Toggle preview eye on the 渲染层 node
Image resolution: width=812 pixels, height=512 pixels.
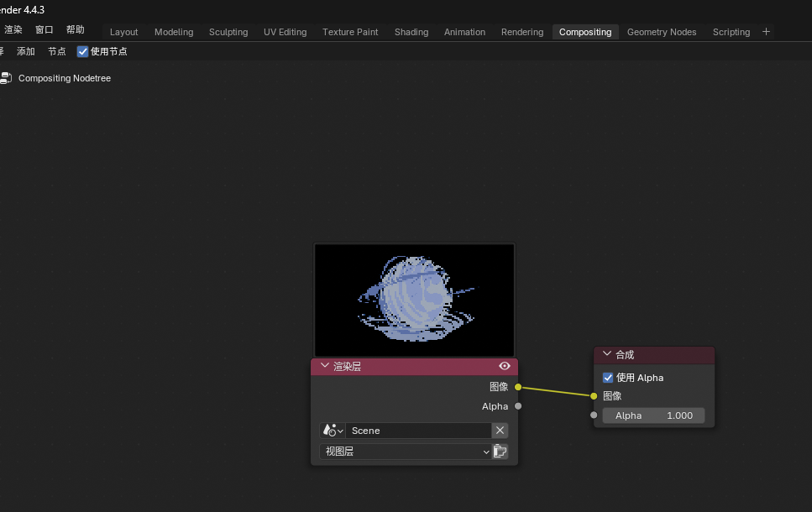(x=505, y=366)
